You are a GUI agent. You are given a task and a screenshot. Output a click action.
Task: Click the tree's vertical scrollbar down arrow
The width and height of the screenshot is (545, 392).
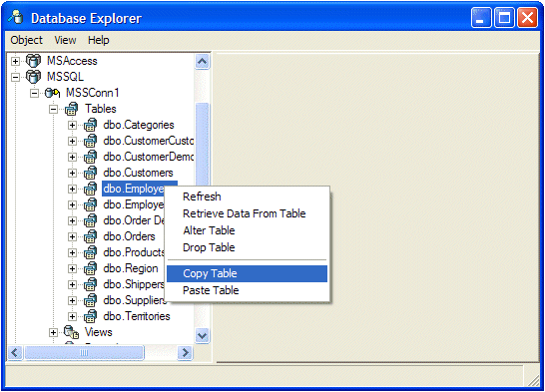(202, 336)
